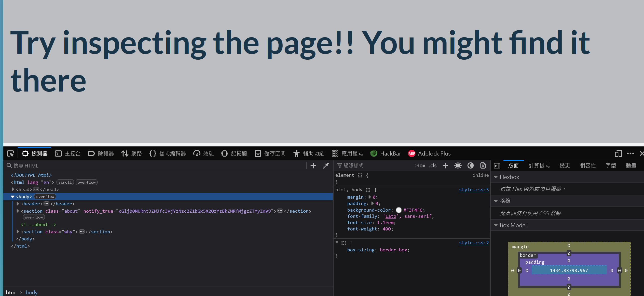Image resolution: width=644 pixels, height=296 pixels.
Task: Open Responsive Design Mode
Action: pyautogui.click(x=618, y=153)
